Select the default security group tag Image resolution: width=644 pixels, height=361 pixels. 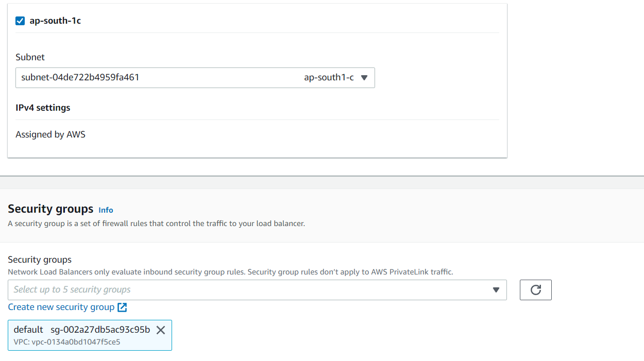tap(90, 335)
